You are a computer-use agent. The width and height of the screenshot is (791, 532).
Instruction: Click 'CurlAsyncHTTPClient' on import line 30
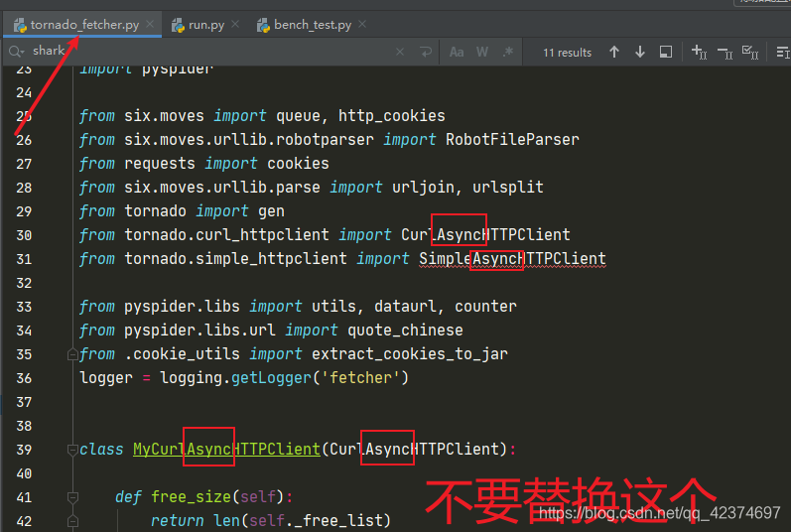coord(485,235)
